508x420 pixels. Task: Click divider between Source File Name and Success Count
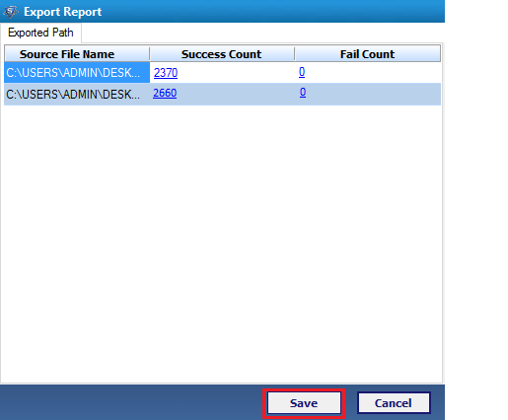(x=150, y=54)
